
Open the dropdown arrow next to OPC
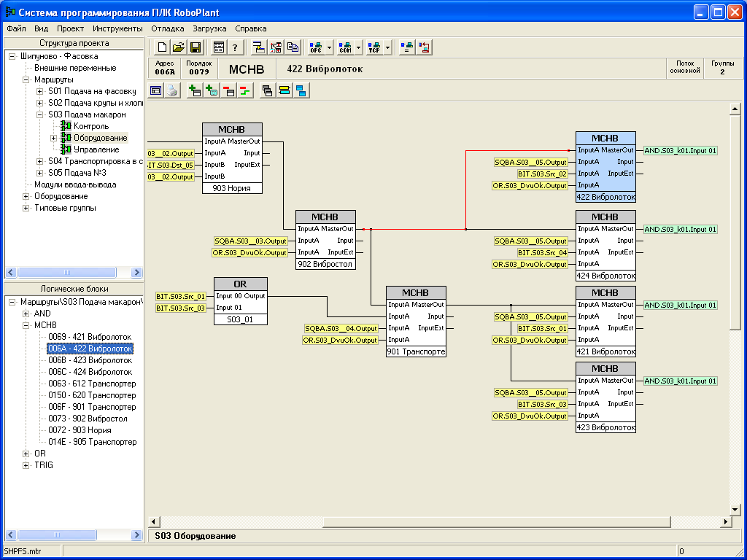click(x=330, y=47)
